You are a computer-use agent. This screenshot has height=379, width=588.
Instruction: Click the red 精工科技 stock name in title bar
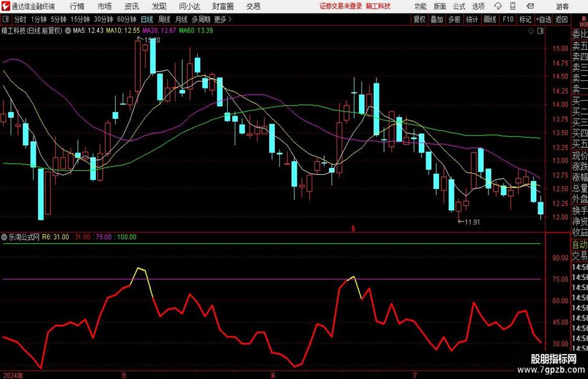click(x=378, y=6)
